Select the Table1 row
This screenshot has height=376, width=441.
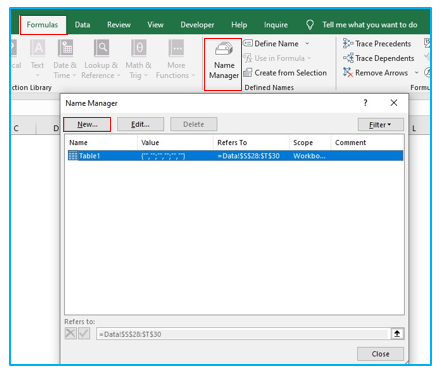coord(235,156)
